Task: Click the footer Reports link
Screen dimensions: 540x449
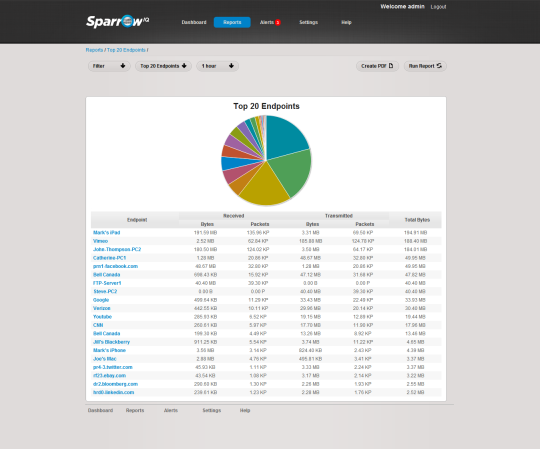Action: (135, 410)
